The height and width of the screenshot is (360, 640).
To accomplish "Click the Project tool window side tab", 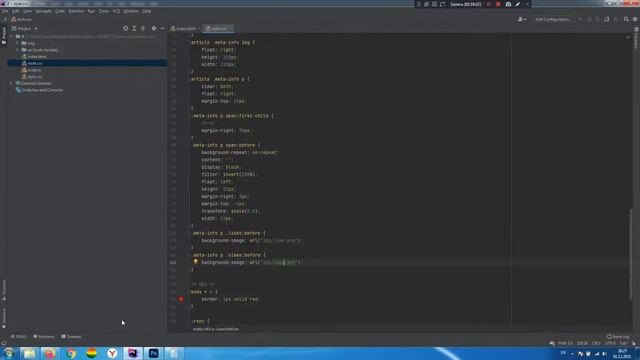I will 4,36.
